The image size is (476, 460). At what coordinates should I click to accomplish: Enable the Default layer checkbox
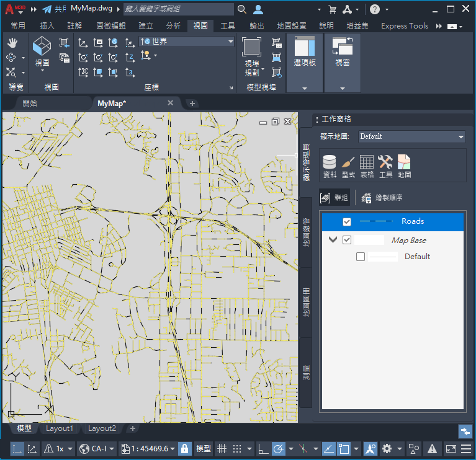tap(361, 257)
